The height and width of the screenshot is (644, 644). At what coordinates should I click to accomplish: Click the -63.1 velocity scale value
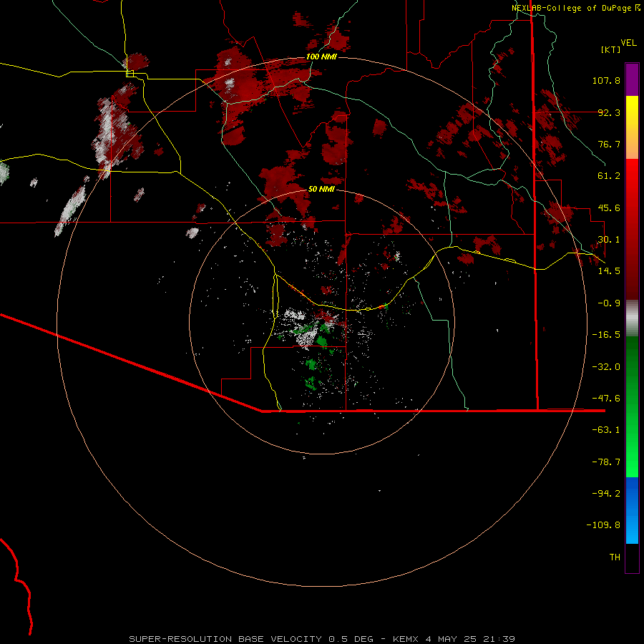(x=606, y=430)
